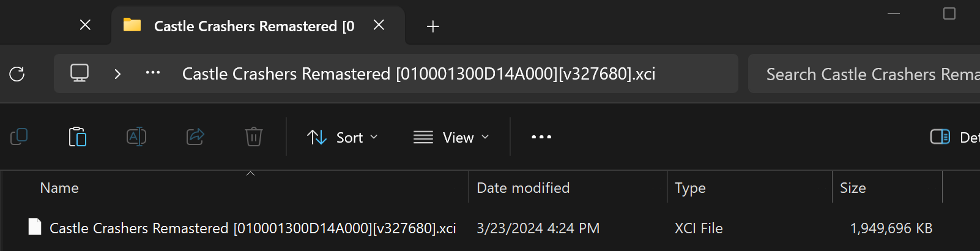Select the .xci file's document icon

point(35,227)
